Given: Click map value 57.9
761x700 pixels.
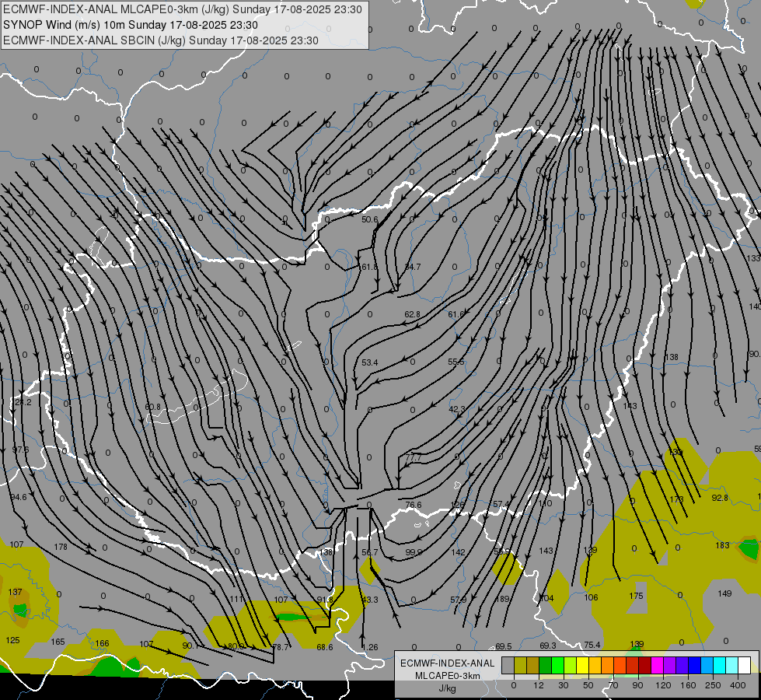Looking at the screenshot, I should tap(458, 600).
